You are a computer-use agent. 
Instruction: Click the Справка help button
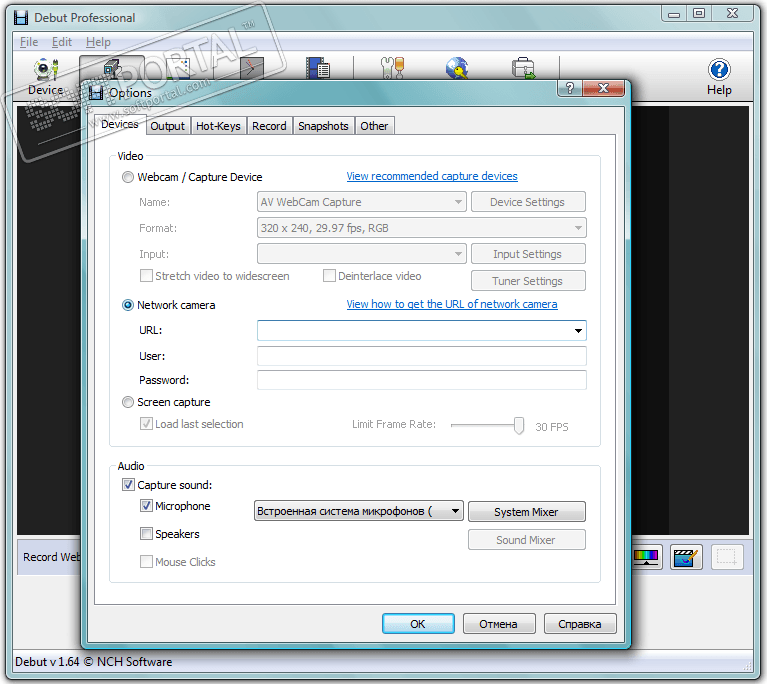click(580, 624)
